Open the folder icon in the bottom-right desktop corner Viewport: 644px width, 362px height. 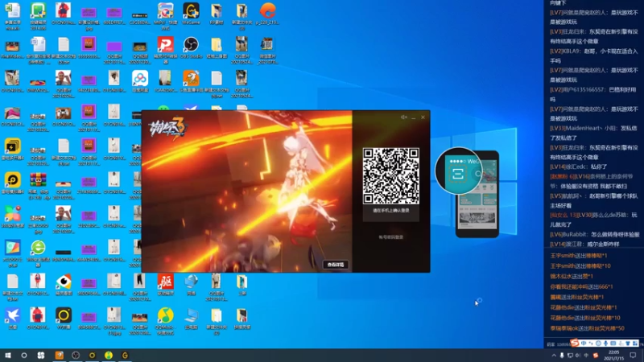click(242, 319)
